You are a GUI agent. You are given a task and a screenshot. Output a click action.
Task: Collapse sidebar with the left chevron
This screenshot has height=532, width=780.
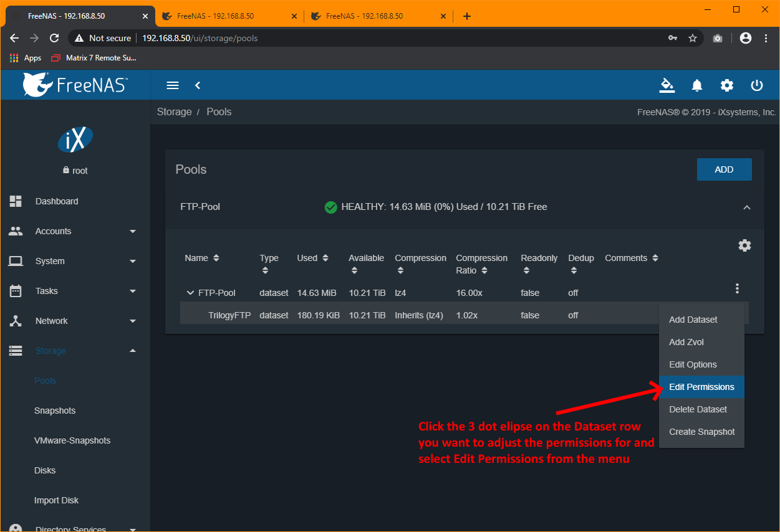tap(198, 85)
